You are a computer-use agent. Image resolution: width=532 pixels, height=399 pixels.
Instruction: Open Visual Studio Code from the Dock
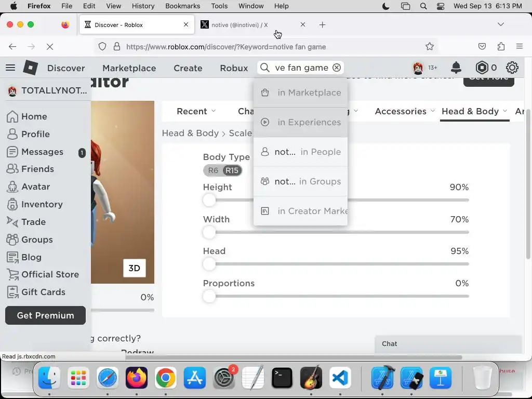tap(340, 378)
